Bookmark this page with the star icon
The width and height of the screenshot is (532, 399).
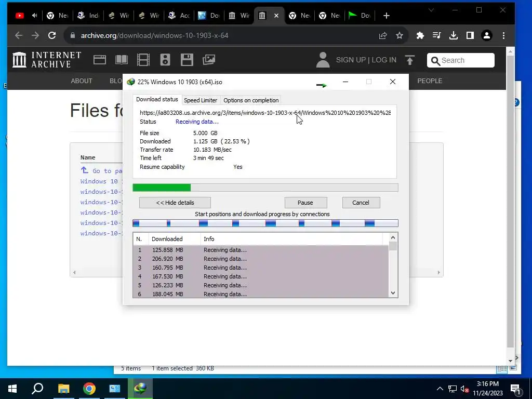click(x=400, y=35)
